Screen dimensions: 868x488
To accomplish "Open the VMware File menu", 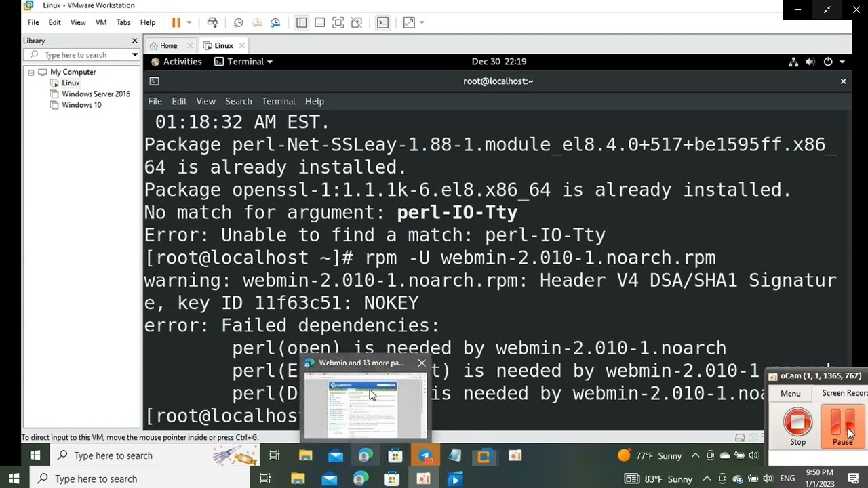I will click(x=33, y=22).
